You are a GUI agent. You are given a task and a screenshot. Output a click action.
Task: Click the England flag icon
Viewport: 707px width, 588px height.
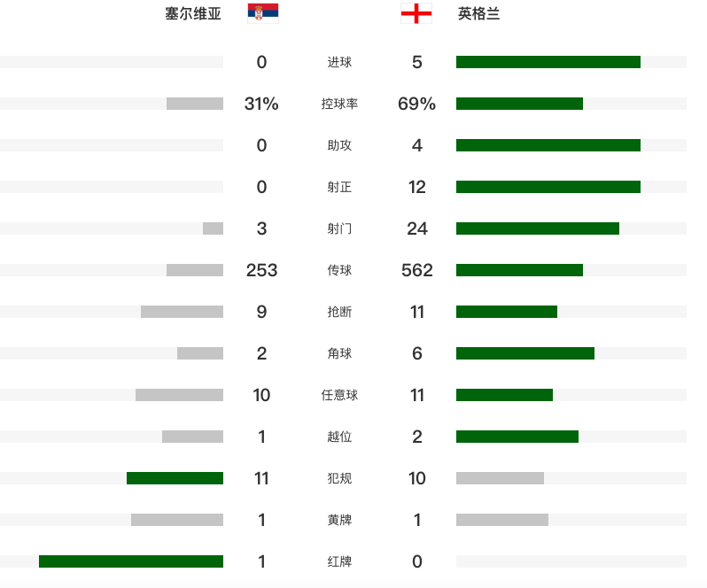pos(416,13)
